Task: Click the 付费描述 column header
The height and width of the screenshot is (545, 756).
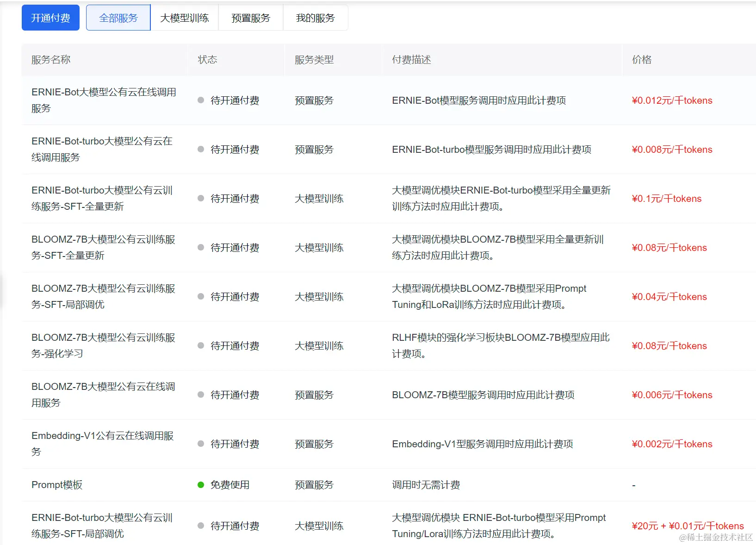Action: (x=411, y=60)
